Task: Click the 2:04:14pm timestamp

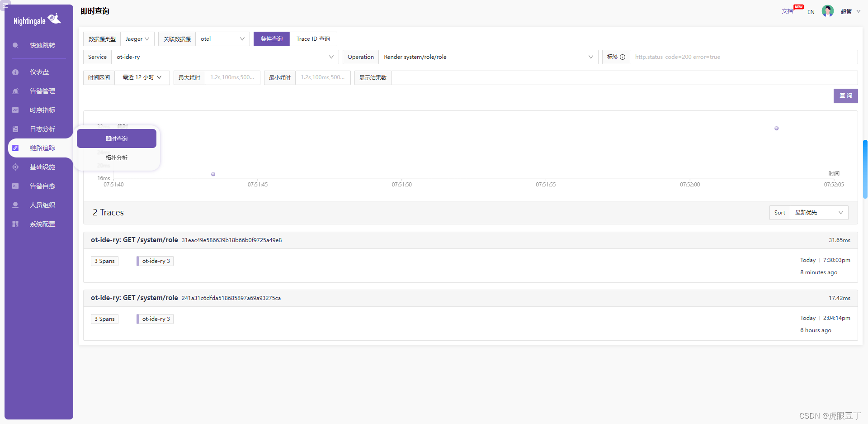Action: tap(836, 318)
